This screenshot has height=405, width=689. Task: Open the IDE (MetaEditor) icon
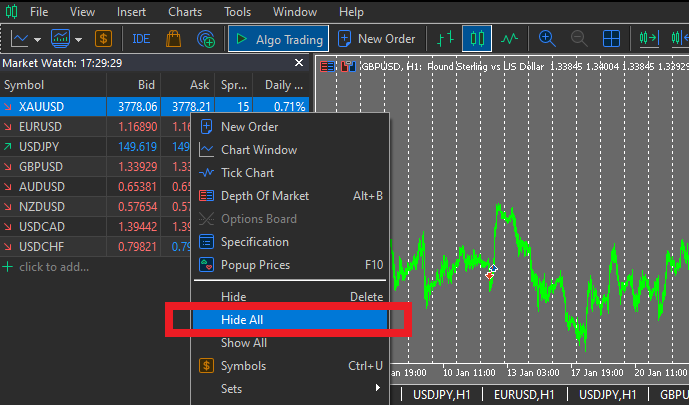point(141,39)
